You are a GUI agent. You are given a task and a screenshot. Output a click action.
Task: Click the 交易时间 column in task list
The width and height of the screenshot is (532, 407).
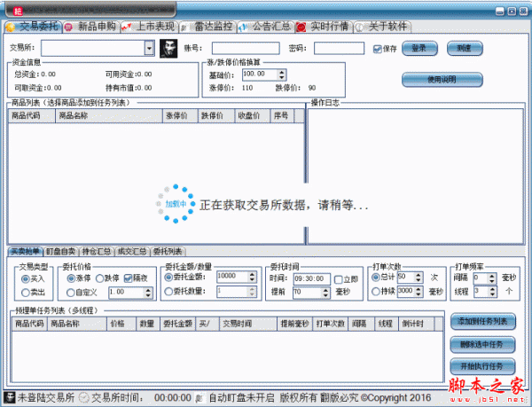coord(248,324)
